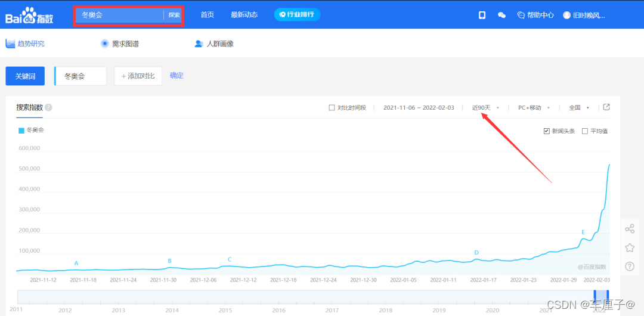Click the sidebar help question mark icon

[x=630, y=266]
